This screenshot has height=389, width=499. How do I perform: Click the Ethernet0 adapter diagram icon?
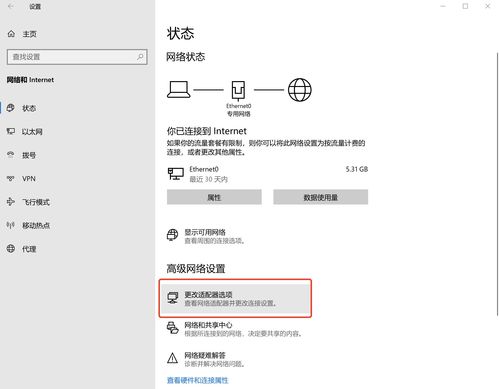pos(238,91)
